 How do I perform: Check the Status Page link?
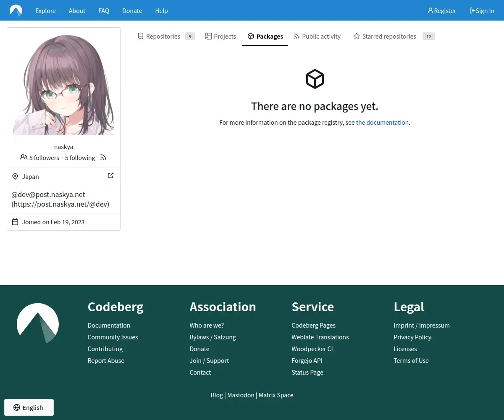tap(307, 373)
